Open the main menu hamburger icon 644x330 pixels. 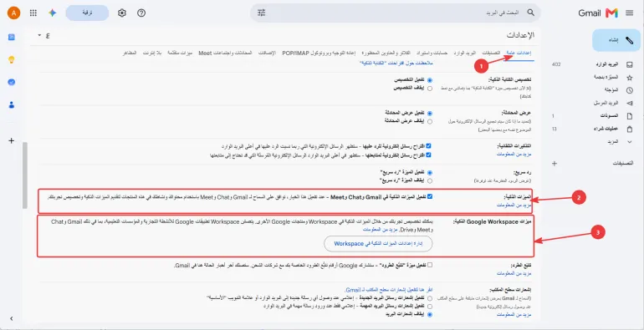click(x=629, y=13)
